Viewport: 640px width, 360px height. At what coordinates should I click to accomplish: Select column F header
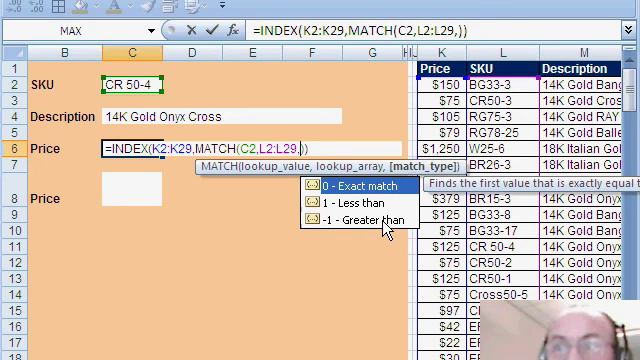pos(312,53)
